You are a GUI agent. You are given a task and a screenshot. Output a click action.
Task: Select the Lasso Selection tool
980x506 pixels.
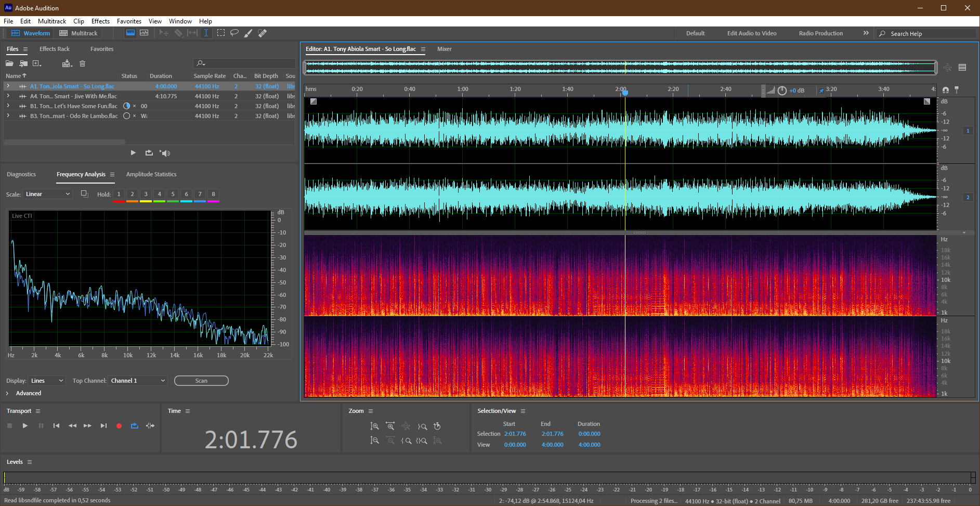[x=234, y=33]
